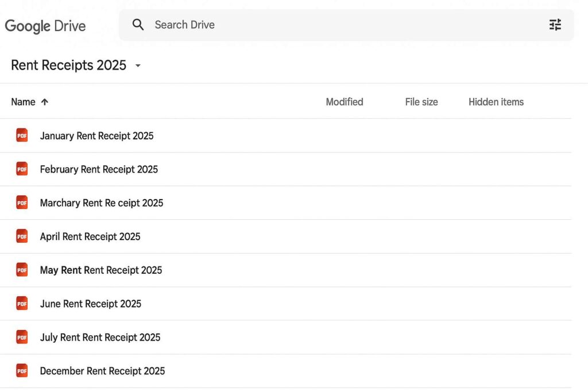Image resolution: width=588 pixels, height=392 pixels.
Task: Click the PDF icon for February Rent Receipt
Action: [x=22, y=169]
